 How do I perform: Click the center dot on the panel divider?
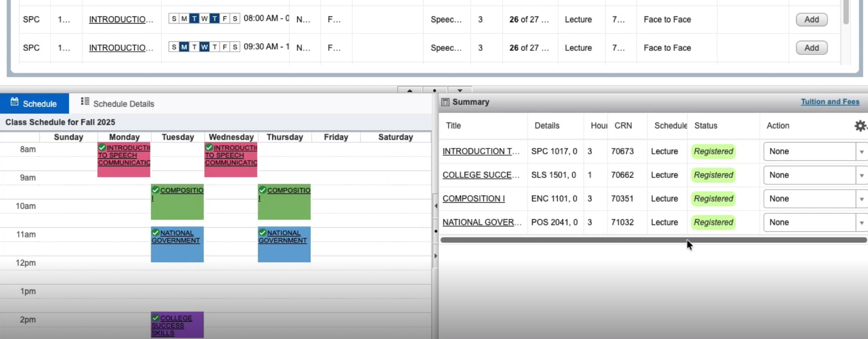435,90
